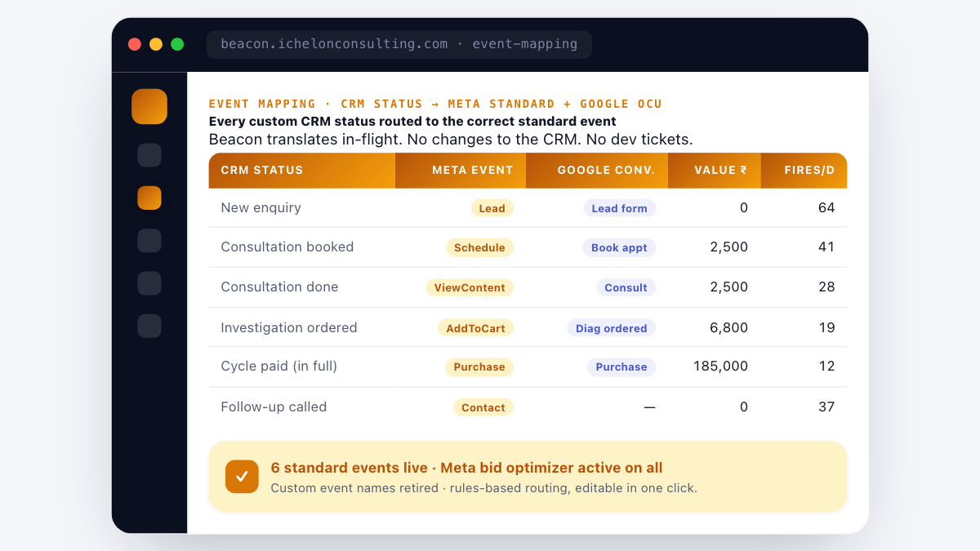Click the value '185,000' cell

tap(720, 367)
